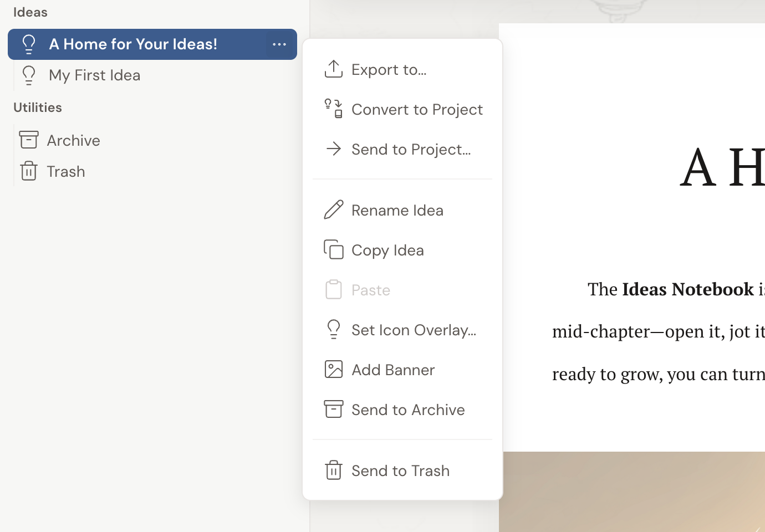Click the lightbulb icon of A Home for Your Ideas!
This screenshot has height=532, width=765.
click(x=29, y=44)
